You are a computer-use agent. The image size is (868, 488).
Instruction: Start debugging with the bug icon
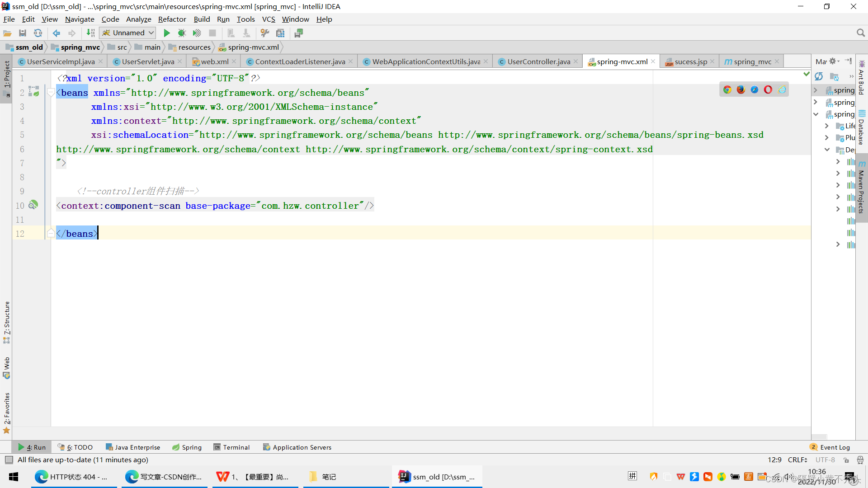182,33
